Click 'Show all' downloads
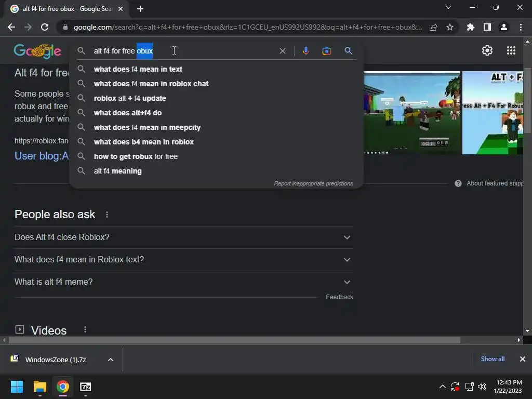532x399 pixels. click(493, 359)
